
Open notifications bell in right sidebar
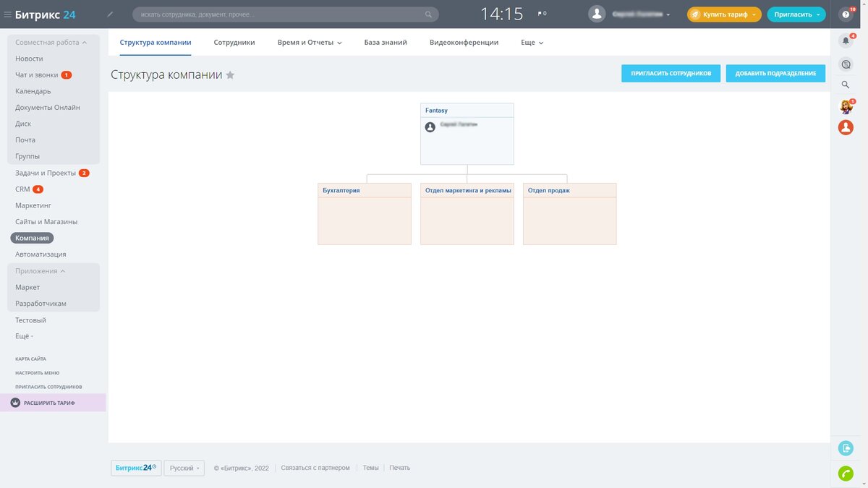click(x=846, y=40)
